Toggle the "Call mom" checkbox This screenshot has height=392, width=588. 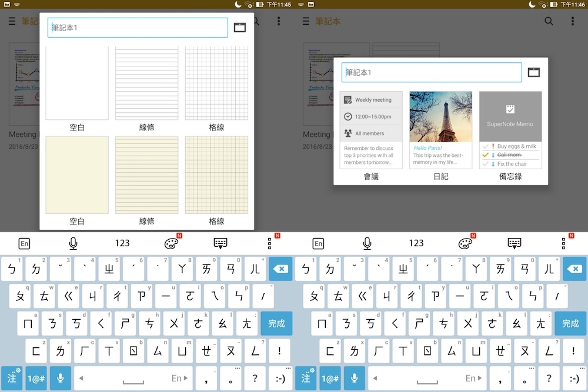[x=485, y=155]
